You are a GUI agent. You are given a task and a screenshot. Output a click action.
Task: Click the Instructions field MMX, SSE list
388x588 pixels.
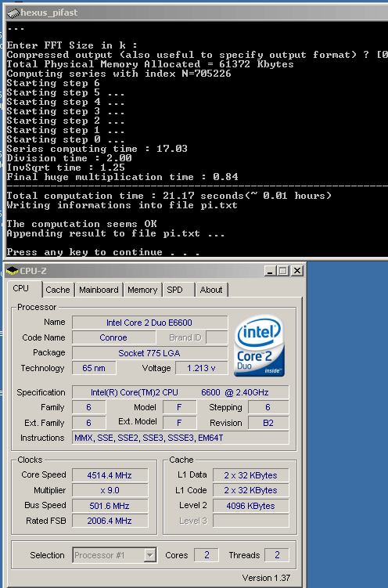(x=180, y=438)
